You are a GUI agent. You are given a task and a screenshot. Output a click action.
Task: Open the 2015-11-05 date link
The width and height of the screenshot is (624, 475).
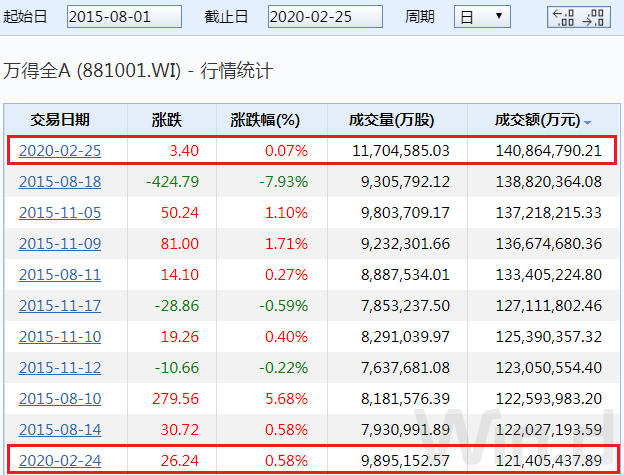click(60, 213)
